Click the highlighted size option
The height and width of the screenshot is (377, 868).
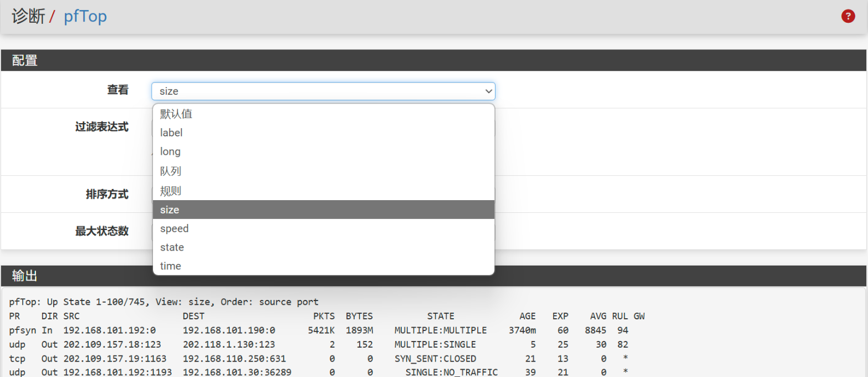170,210
